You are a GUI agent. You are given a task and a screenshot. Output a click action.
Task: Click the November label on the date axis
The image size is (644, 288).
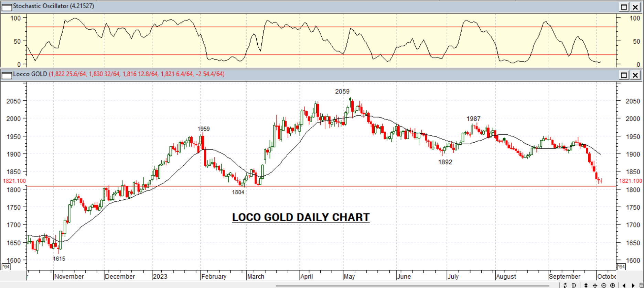pos(69,276)
